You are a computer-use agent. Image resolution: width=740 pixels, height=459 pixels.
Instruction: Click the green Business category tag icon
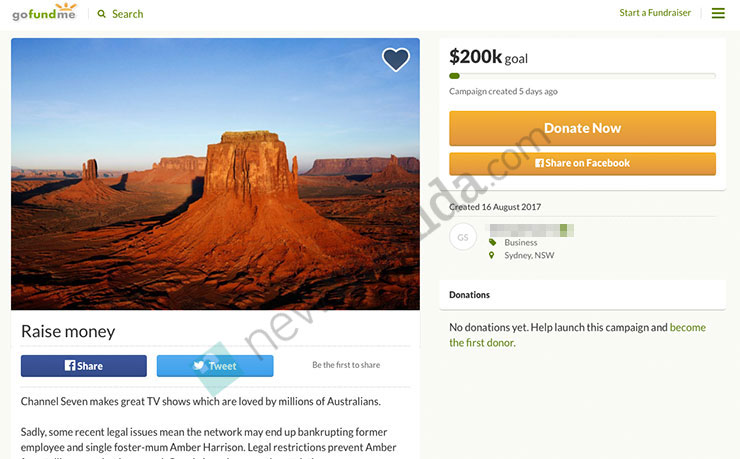(492, 242)
